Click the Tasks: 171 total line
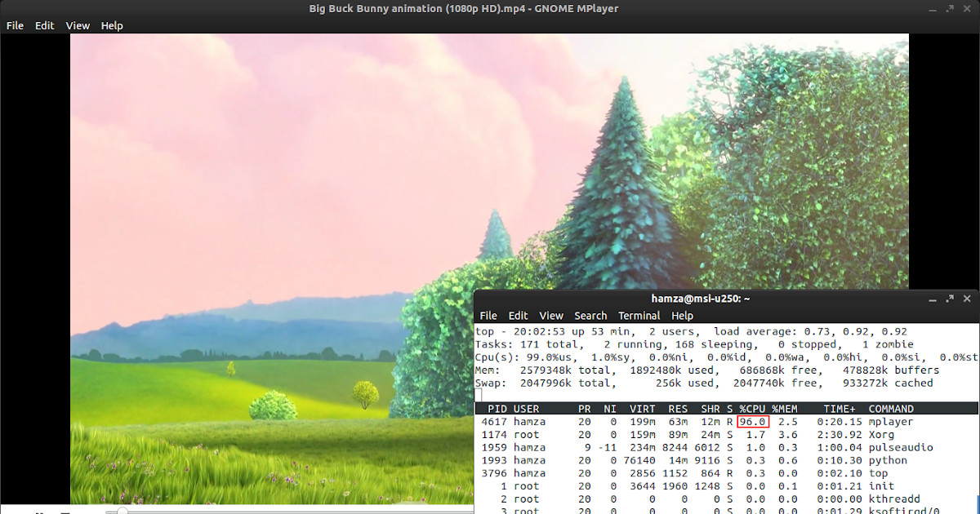The height and width of the screenshot is (514, 980). click(694, 344)
